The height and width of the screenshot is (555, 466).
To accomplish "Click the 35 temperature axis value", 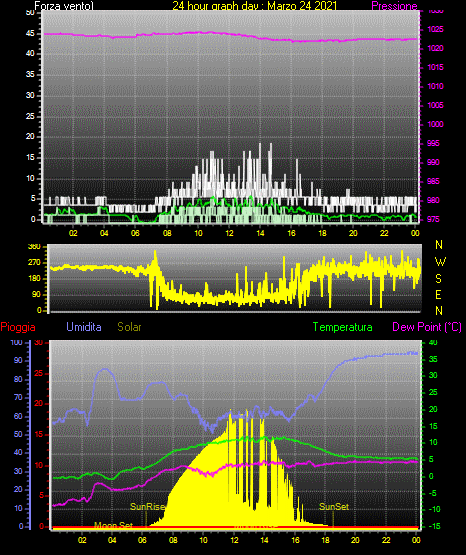I will click(433, 359).
